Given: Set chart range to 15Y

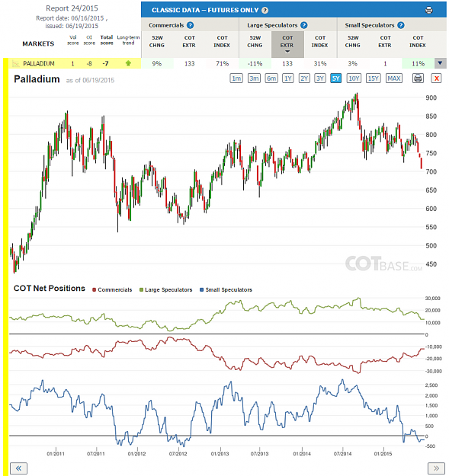Looking at the screenshot, I should (373, 78).
